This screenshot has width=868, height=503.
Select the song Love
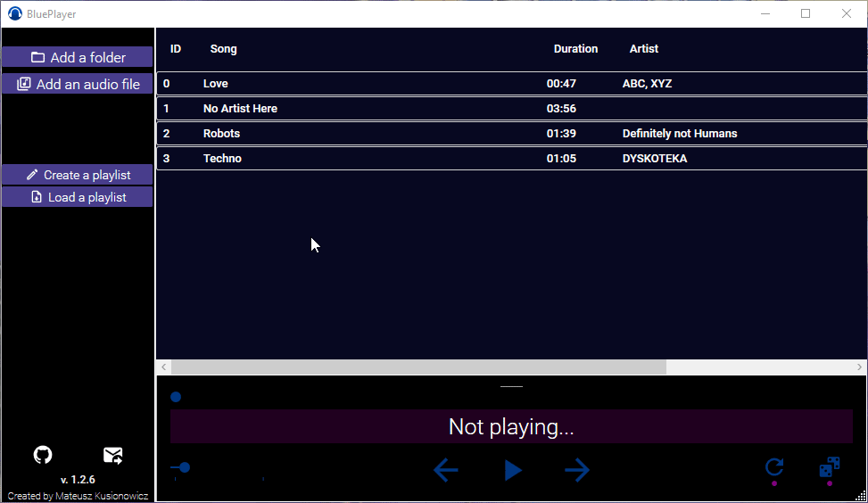pos(511,84)
